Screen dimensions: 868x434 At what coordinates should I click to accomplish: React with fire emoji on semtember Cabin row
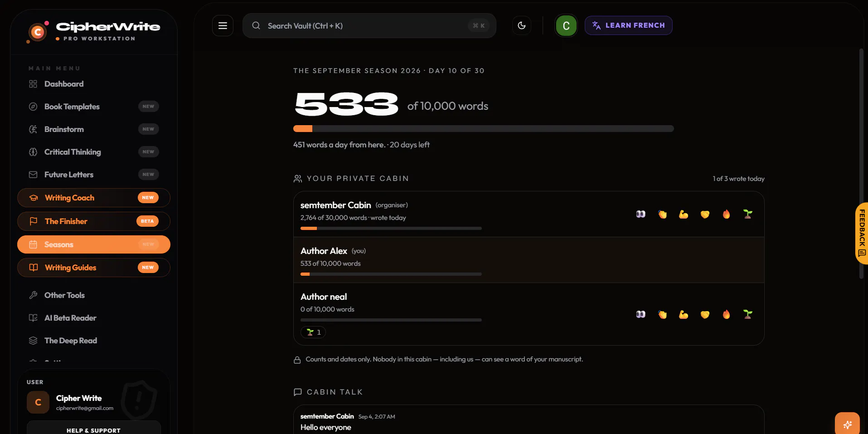[x=727, y=214]
